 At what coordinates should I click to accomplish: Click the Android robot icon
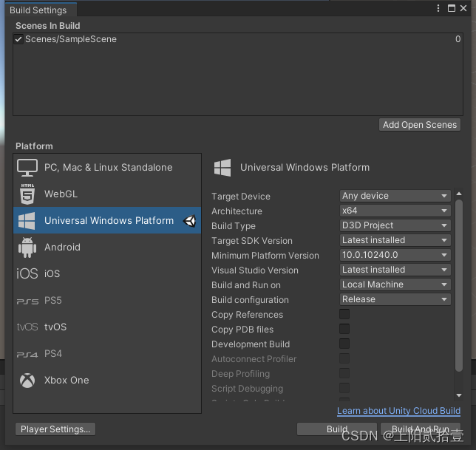pyautogui.click(x=27, y=248)
